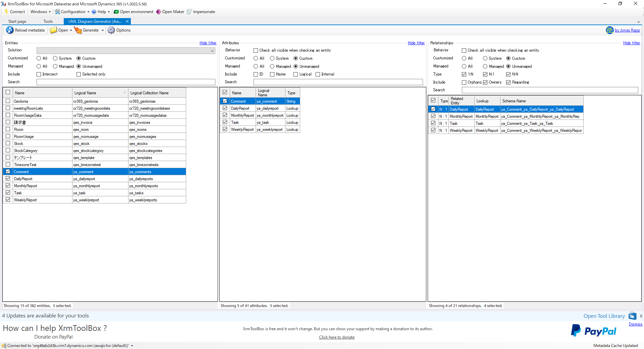
Task: Select Custom radio in Entities Customized
Action: tap(79, 58)
